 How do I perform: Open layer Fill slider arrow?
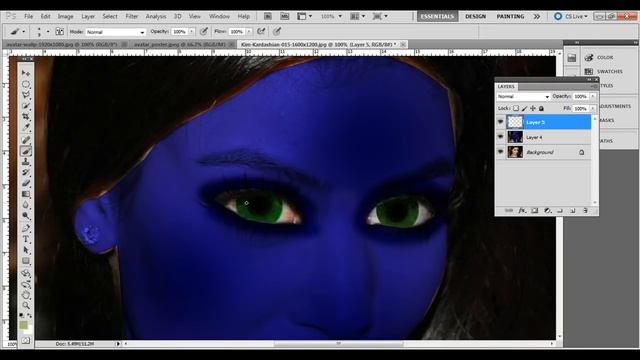click(x=593, y=108)
